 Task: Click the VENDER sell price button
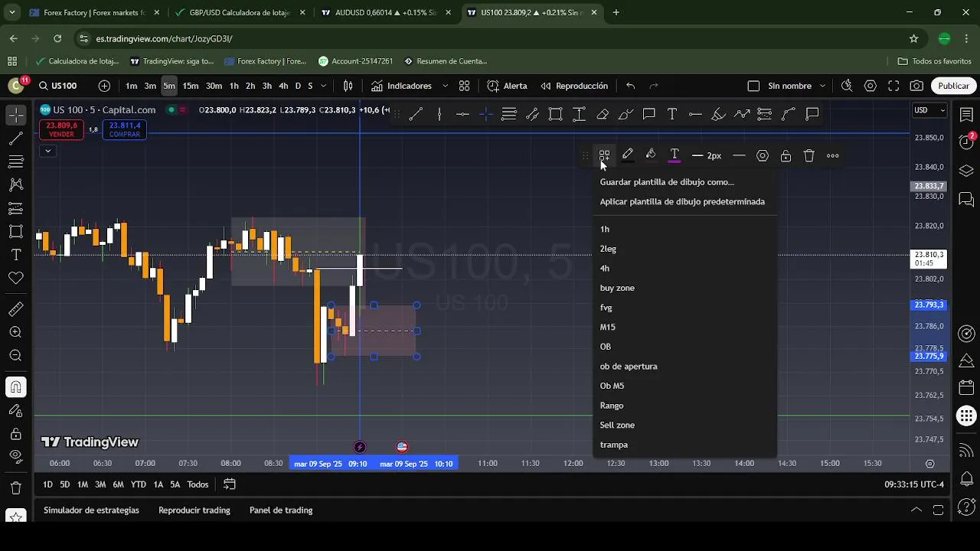[61, 129]
